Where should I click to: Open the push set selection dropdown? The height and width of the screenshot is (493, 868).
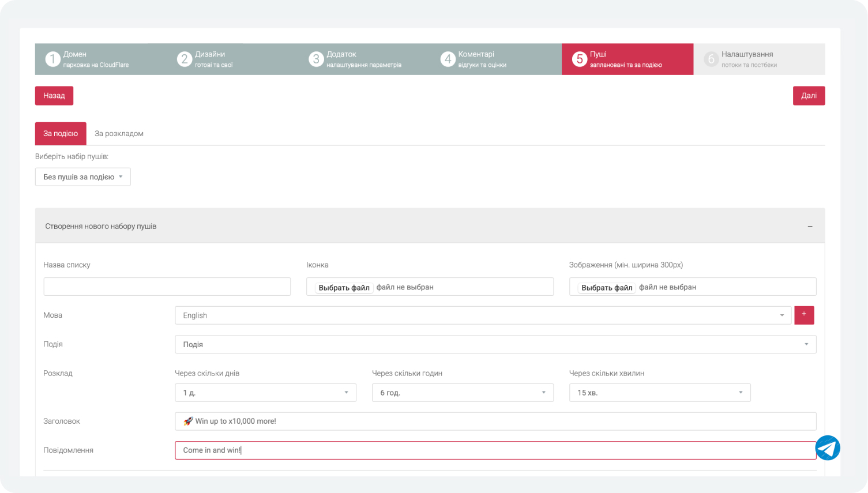[82, 177]
